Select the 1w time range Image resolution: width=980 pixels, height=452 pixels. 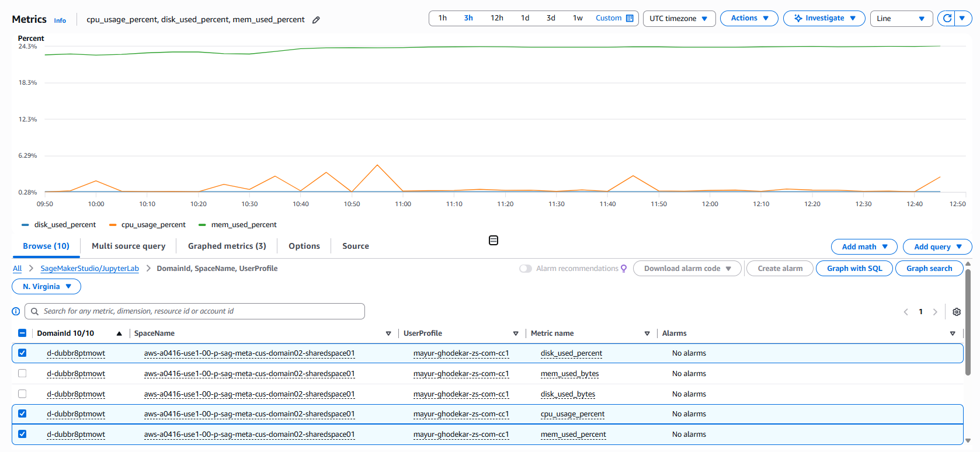(578, 18)
